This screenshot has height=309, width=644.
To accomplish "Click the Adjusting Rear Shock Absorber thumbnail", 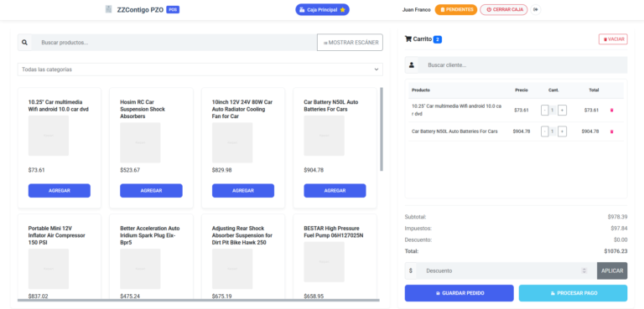I will (x=232, y=268).
